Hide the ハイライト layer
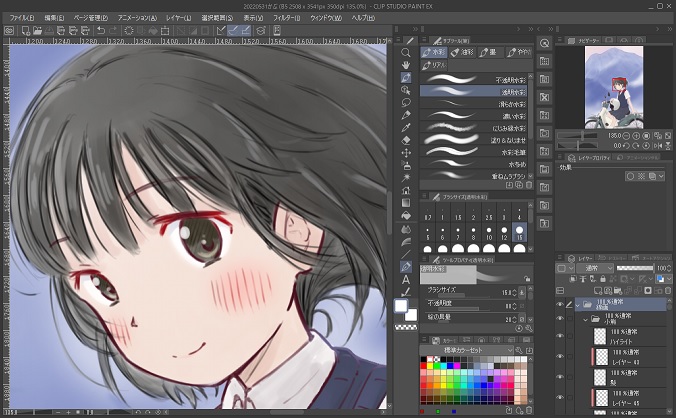Image resolution: width=676 pixels, height=418 pixels. (560, 336)
